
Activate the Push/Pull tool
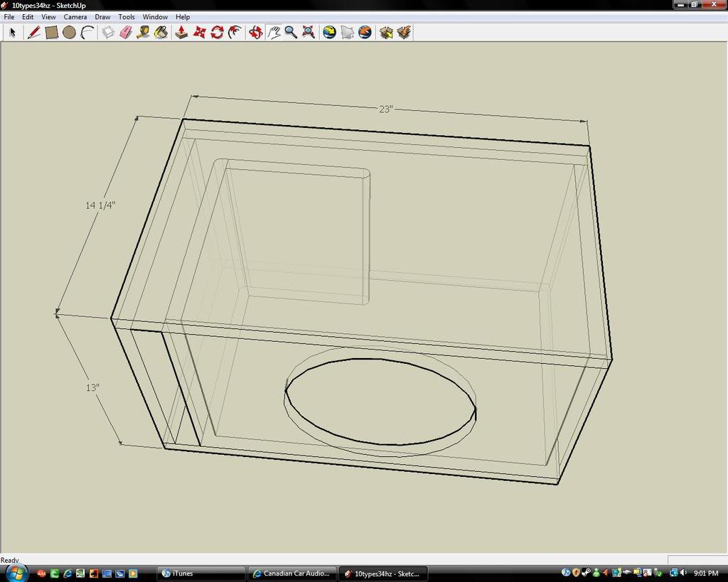click(x=181, y=33)
